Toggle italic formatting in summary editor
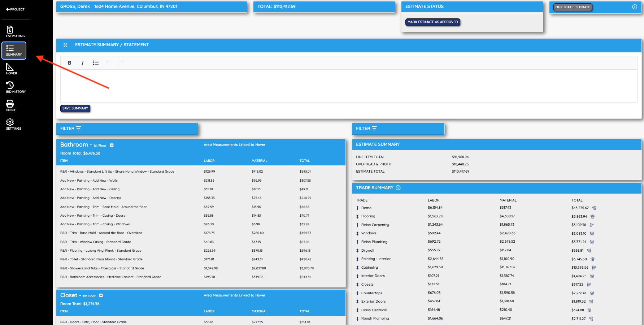 (83, 63)
